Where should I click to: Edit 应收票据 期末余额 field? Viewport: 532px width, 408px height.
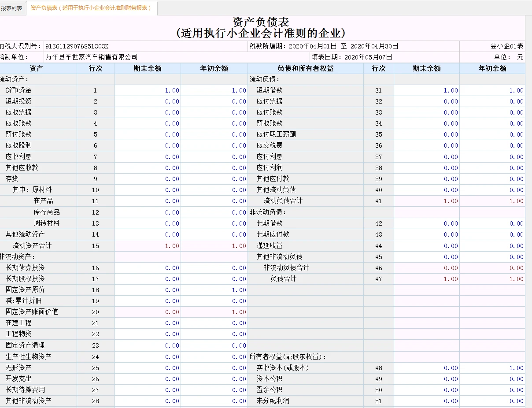coord(148,112)
